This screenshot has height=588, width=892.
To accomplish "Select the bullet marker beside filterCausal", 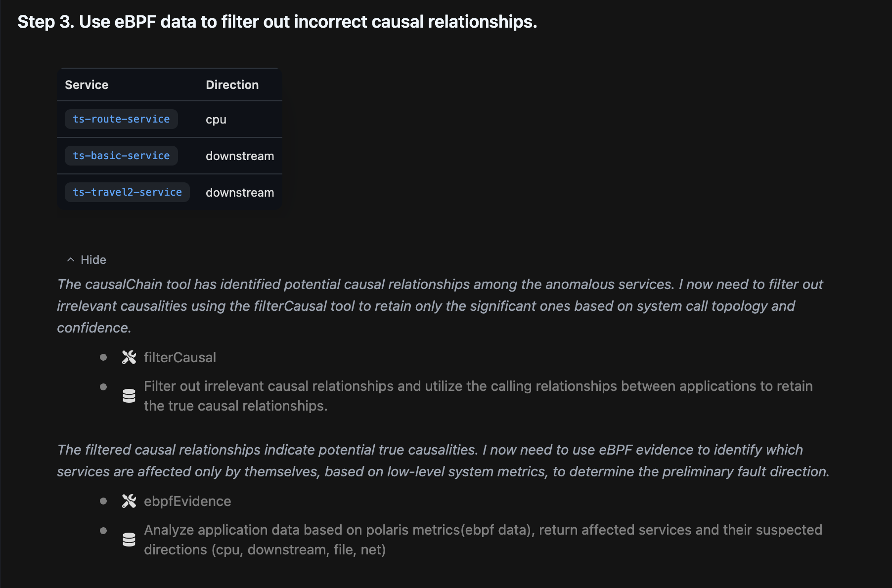I will (x=103, y=357).
